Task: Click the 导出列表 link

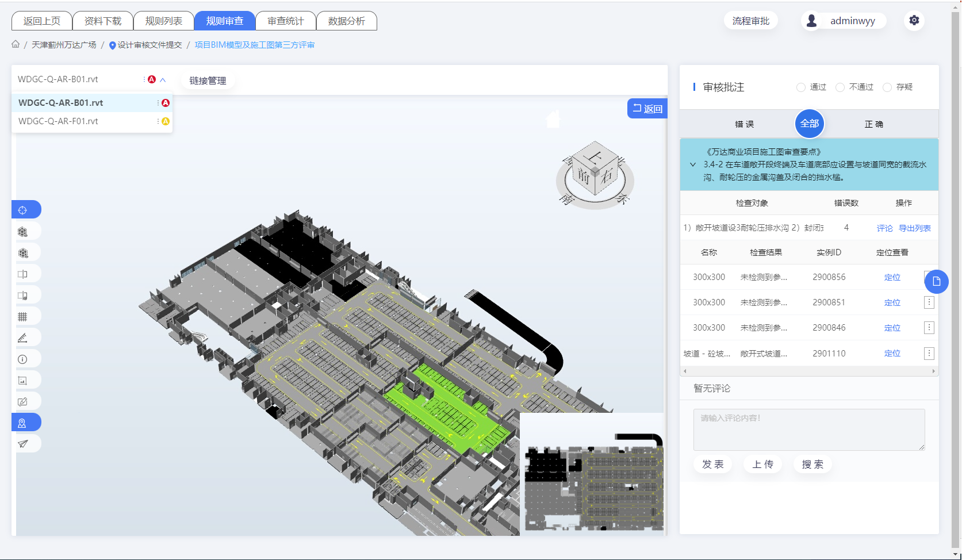Action: click(914, 228)
